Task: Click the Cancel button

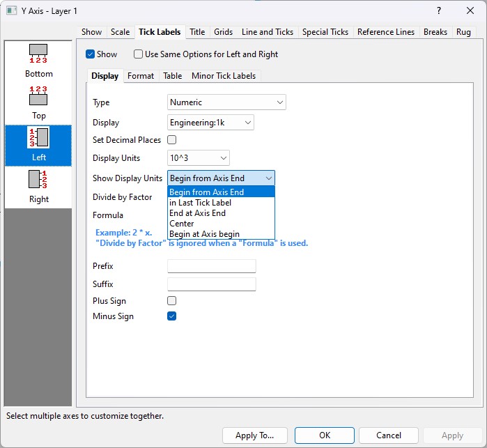Action: pos(389,435)
